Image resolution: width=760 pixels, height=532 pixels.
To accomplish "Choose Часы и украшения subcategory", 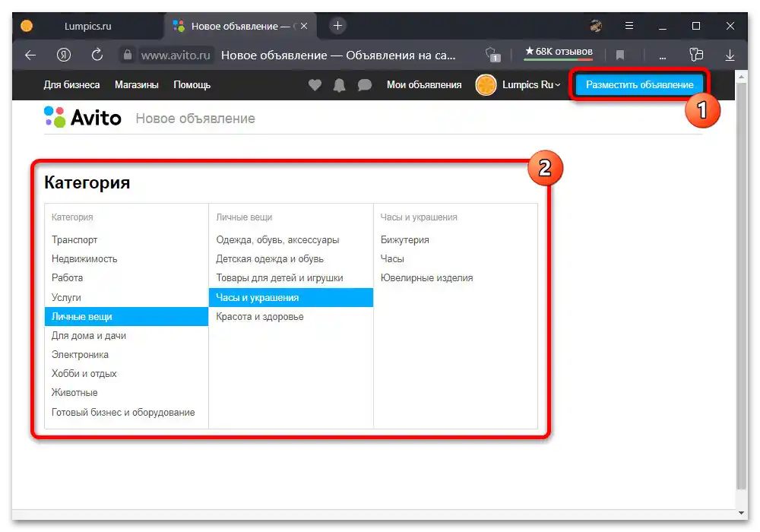I will click(x=291, y=297).
